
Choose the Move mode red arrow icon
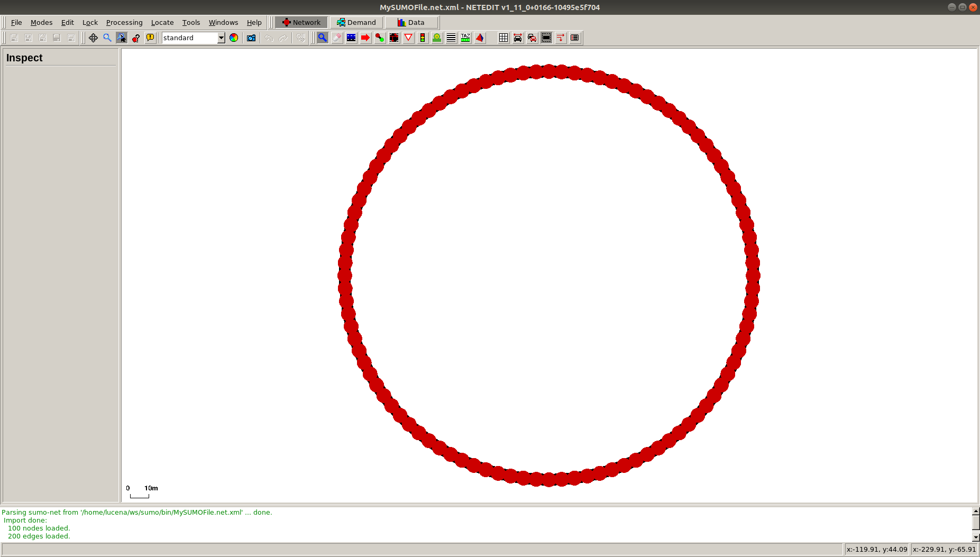pyautogui.click(x=365, y=38)
